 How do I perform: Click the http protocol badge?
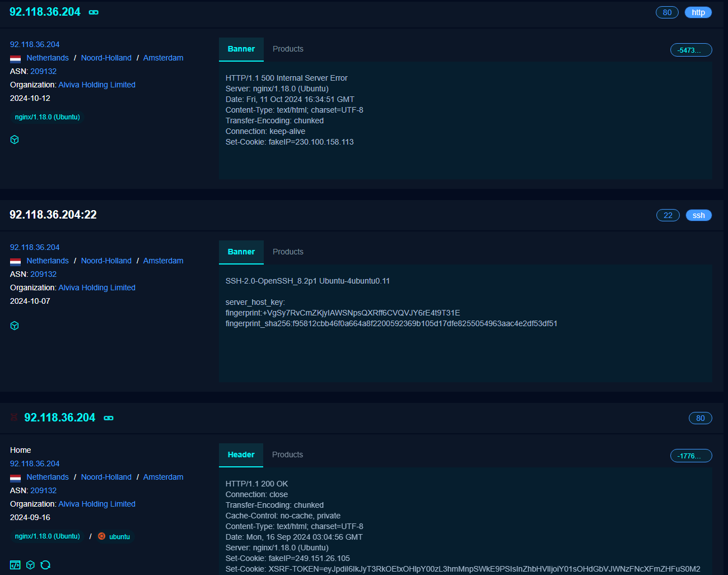[698, 12]
